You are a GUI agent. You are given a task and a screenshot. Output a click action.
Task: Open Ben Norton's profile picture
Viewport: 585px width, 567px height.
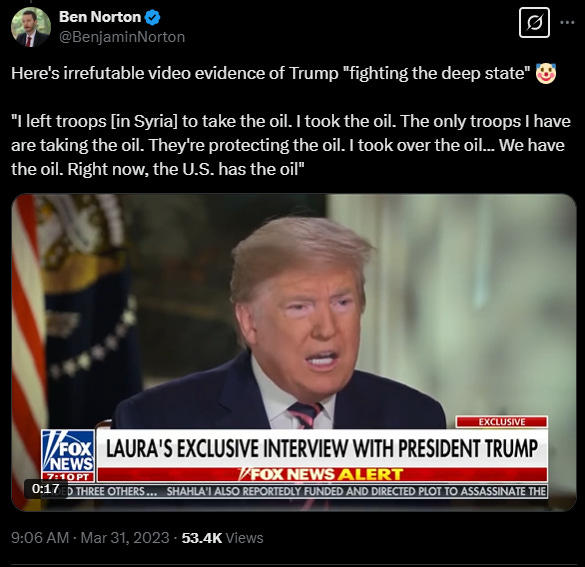point(31,27)
